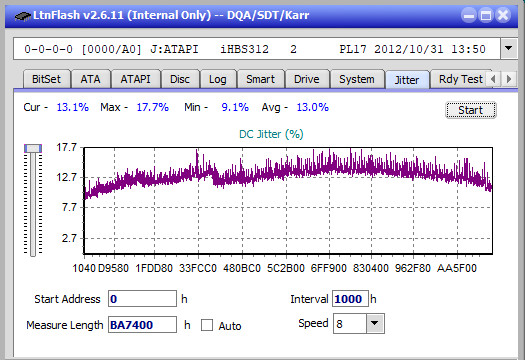Expand the Speed dropdown
Screen dimensions: 525x360
pyautogui.click(x=375, y=323)
